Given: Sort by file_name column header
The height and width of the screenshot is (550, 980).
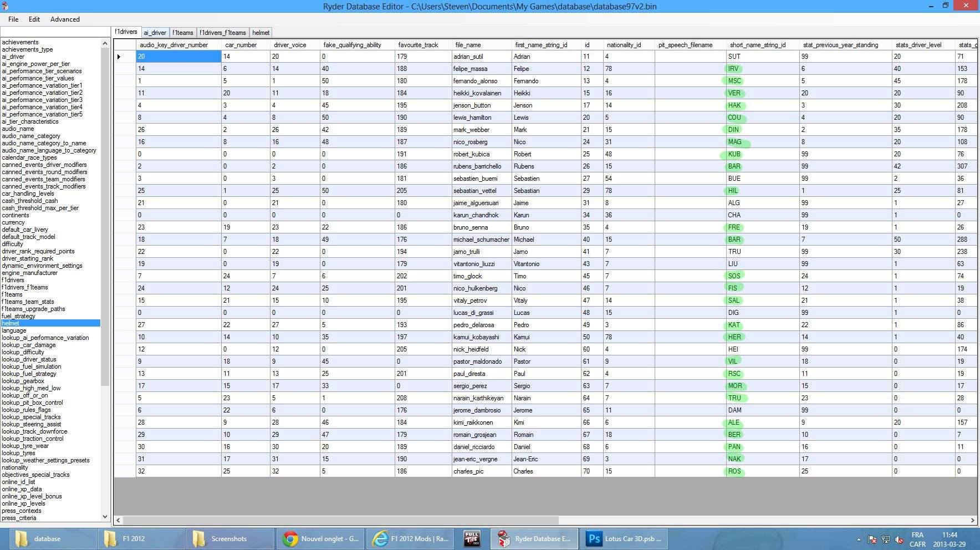Looking at the screenshot, I should click(x=482, y=45).
